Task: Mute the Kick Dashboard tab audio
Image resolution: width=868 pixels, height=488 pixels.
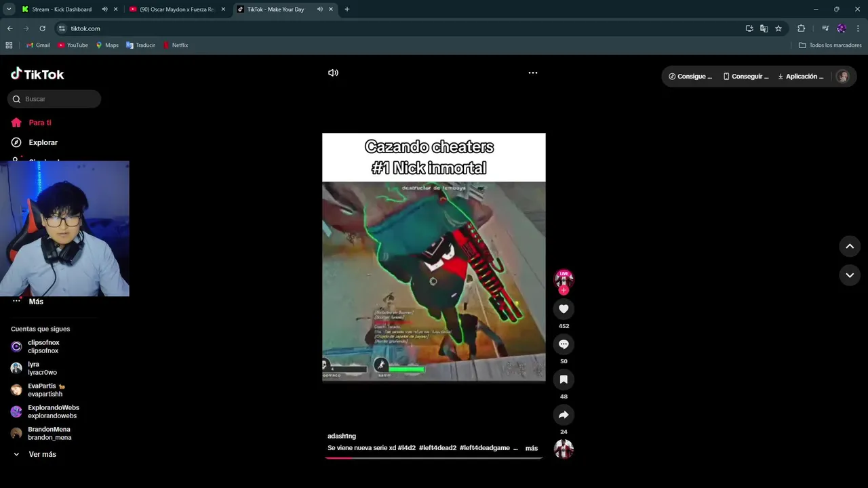Action: [104, 9]
